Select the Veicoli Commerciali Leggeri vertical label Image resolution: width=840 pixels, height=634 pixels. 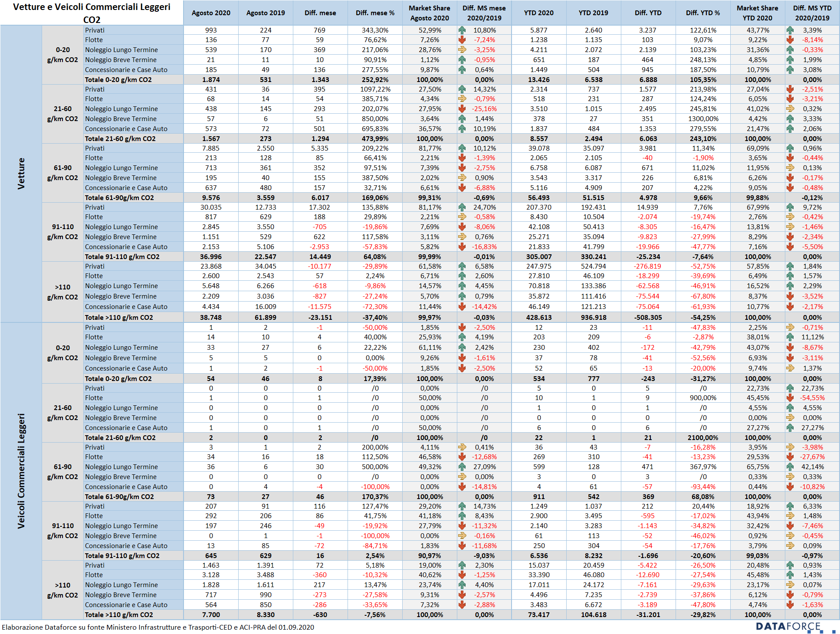coord(21,471)
